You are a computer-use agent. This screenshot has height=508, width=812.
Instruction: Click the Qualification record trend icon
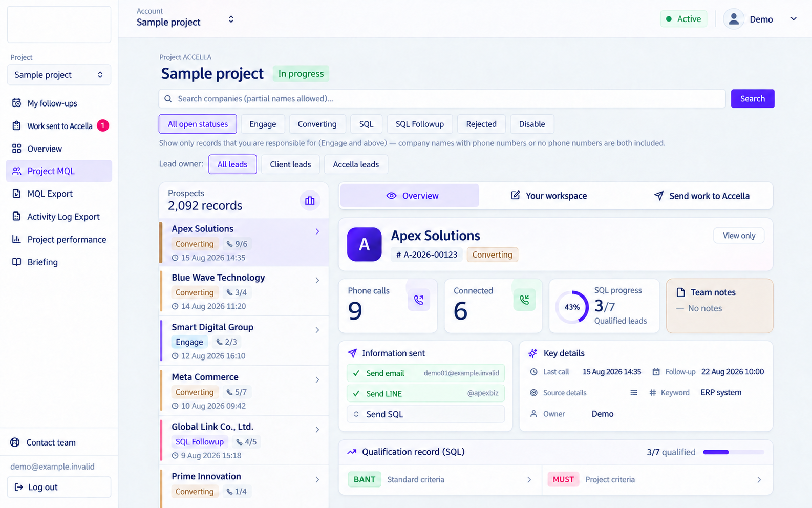(352, 452)
